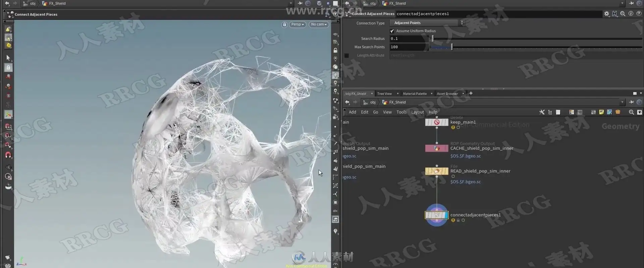Open the View menu in network editor
The height and width of the screenshot is (268, 644).
[x=387, y=112]
